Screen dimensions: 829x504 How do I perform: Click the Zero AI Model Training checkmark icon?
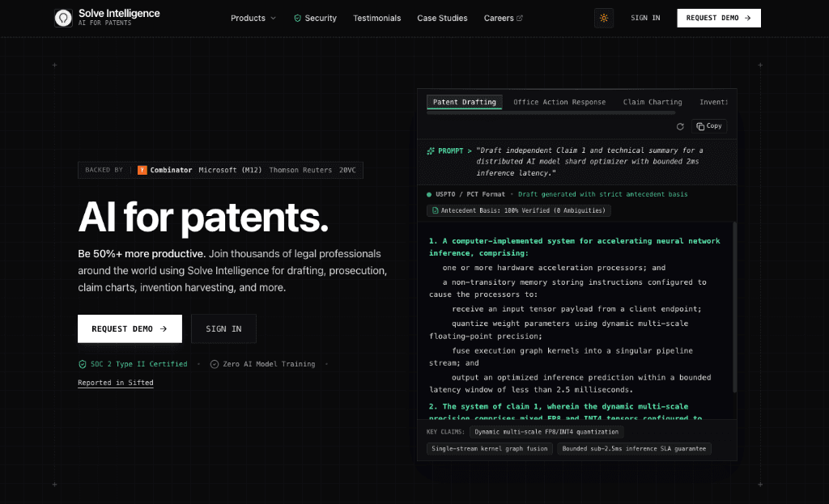[214, 364]
